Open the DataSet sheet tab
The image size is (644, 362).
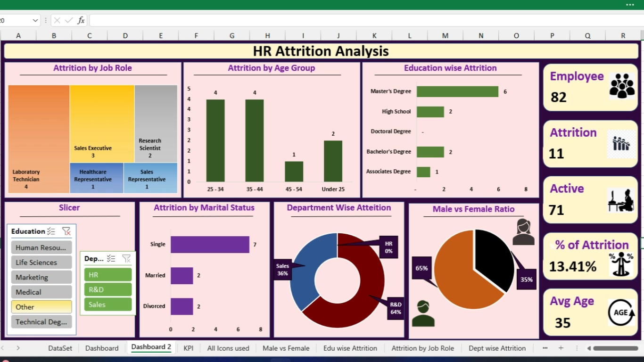[x=60, y=348]
